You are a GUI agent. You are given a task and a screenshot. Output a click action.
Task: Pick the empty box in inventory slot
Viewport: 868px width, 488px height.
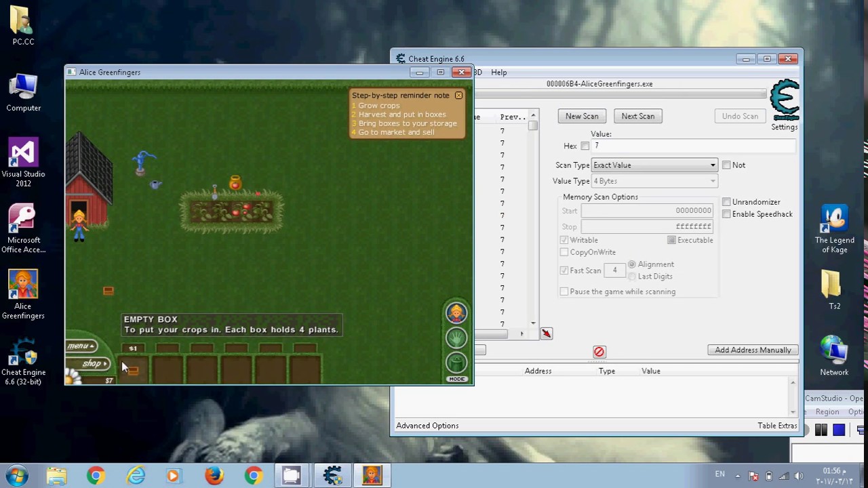coord(133,370)
